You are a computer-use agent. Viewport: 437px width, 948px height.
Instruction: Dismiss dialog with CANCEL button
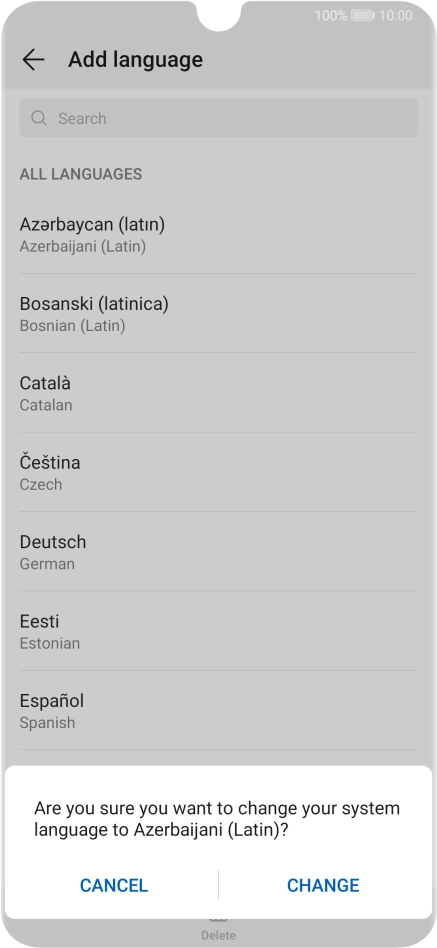pyautogui.click(x=114, y=885)
